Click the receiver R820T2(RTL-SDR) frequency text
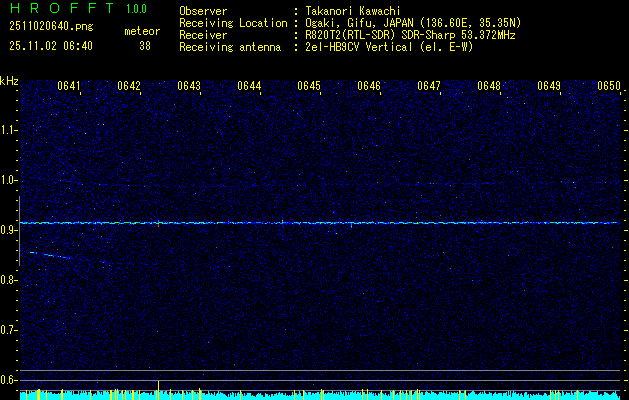 (x=410, y=35)
